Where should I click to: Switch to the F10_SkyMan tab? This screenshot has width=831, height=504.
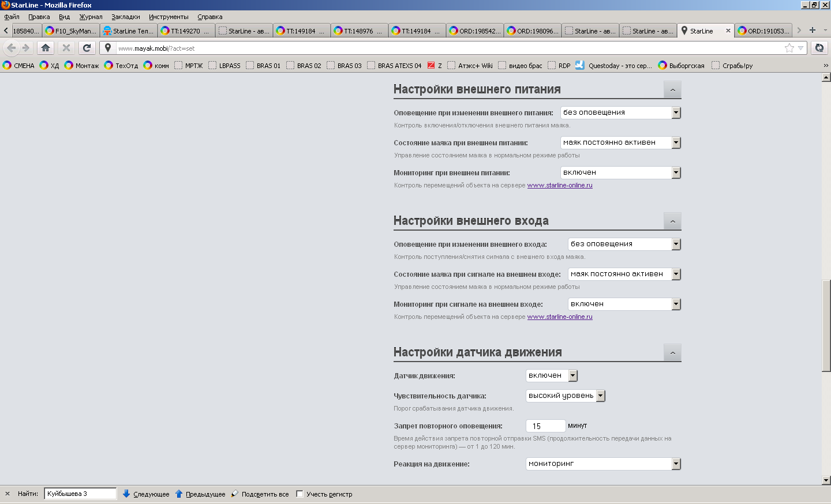coord(71,31)
